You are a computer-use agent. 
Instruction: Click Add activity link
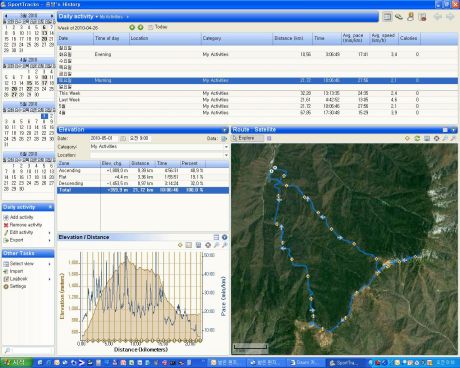click(x=22, y=217)
